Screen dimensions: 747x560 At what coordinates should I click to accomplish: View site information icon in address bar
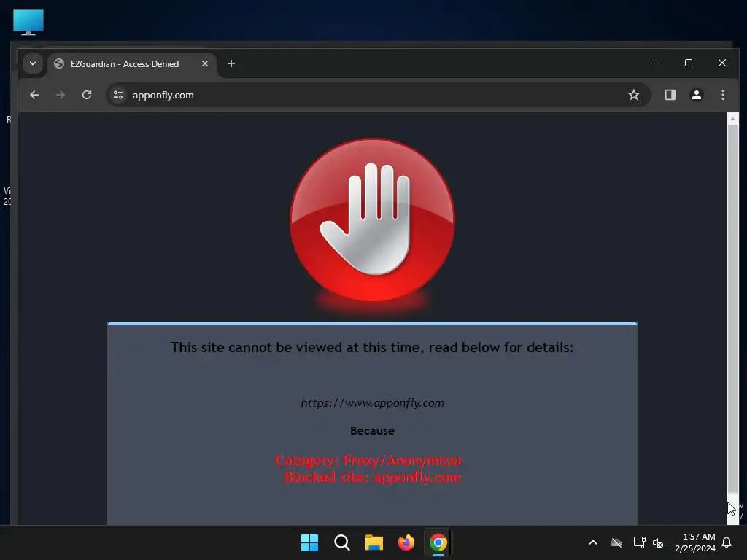tap(118, 95)
